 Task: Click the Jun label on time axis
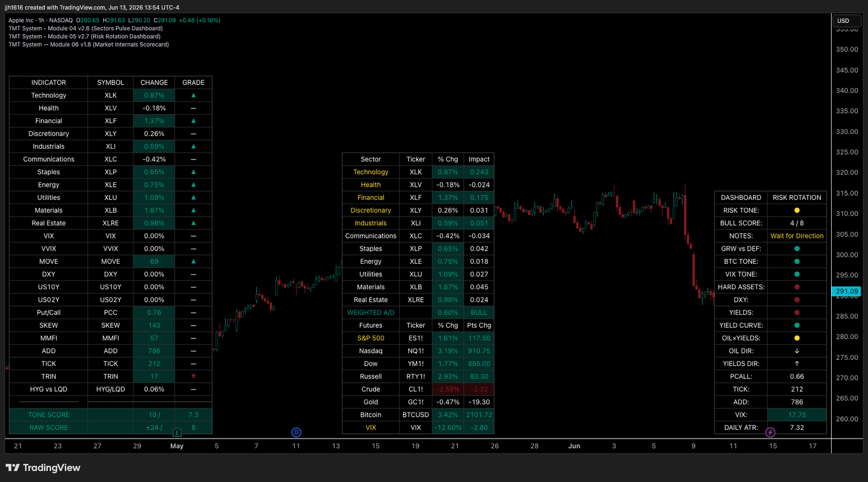click(574, 446)
